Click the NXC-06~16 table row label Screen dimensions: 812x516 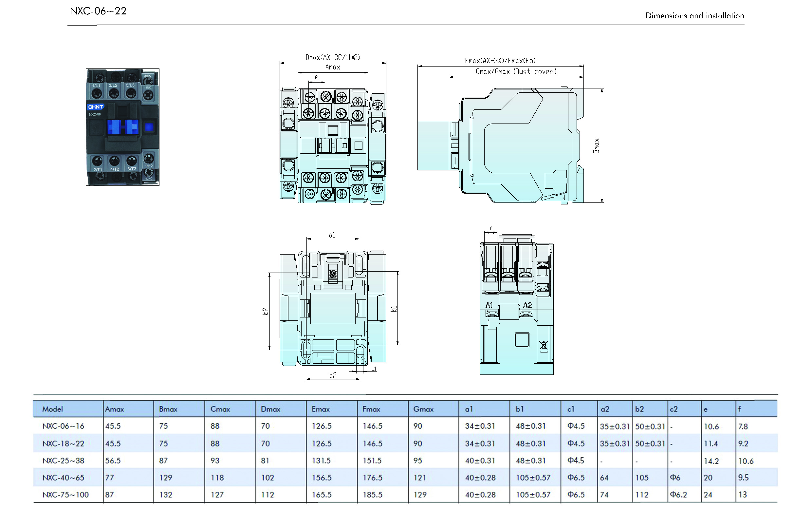[64, 426]
